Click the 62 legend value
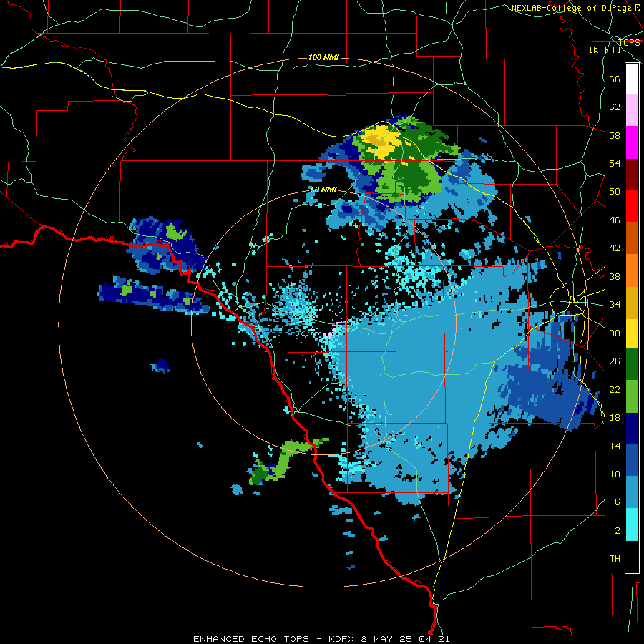Image resolution: width=644 pixels, height=644 pixels. [x=615, y=107]
